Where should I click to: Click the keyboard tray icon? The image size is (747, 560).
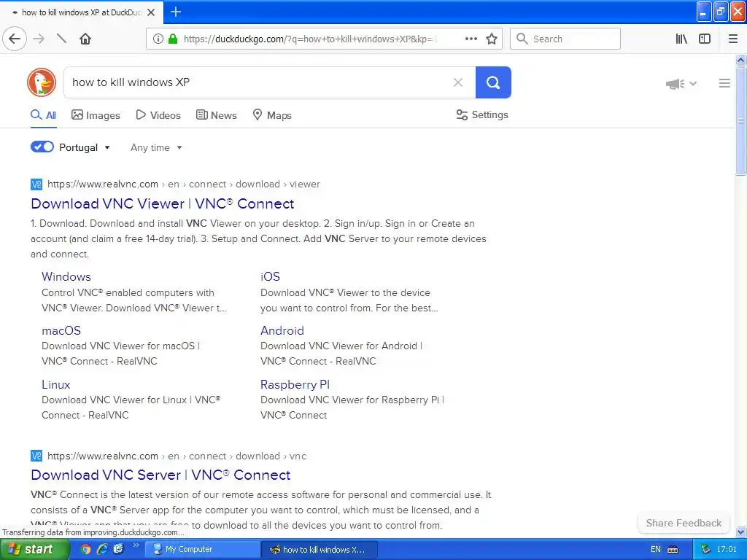(x=673, y=550)
